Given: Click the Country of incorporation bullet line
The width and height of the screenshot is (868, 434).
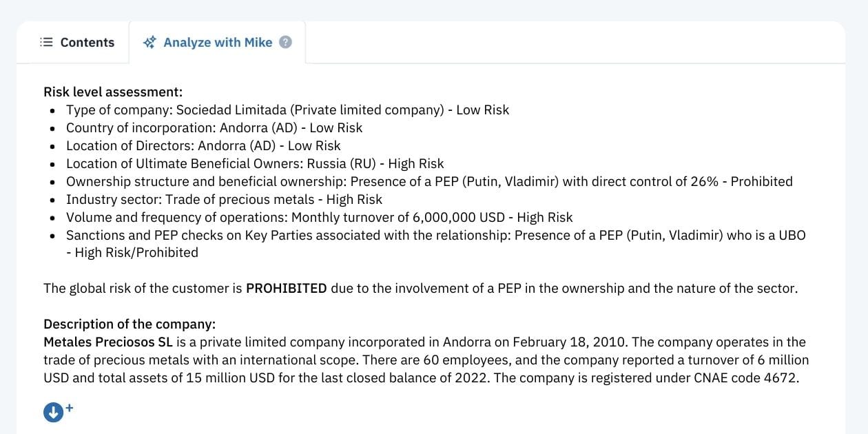Looking at the screenshot, I should tap(214, 127).
